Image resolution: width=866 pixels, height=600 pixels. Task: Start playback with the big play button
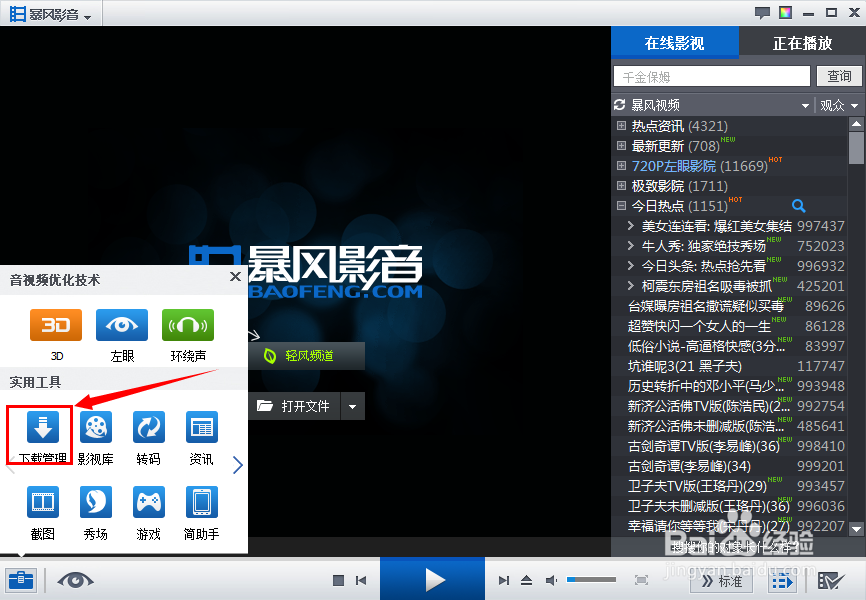click(x=432, y=580)
